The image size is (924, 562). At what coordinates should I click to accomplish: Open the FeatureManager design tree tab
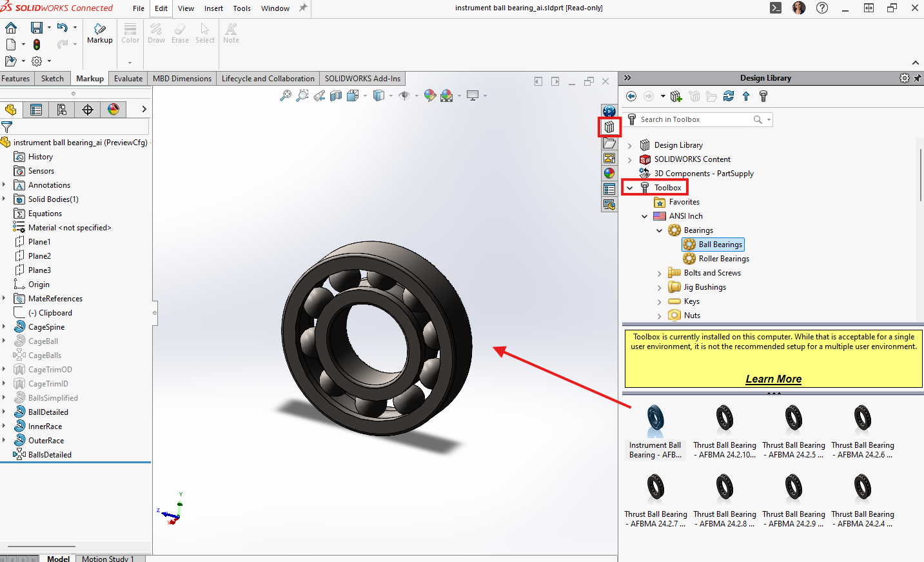click(11, 110)
